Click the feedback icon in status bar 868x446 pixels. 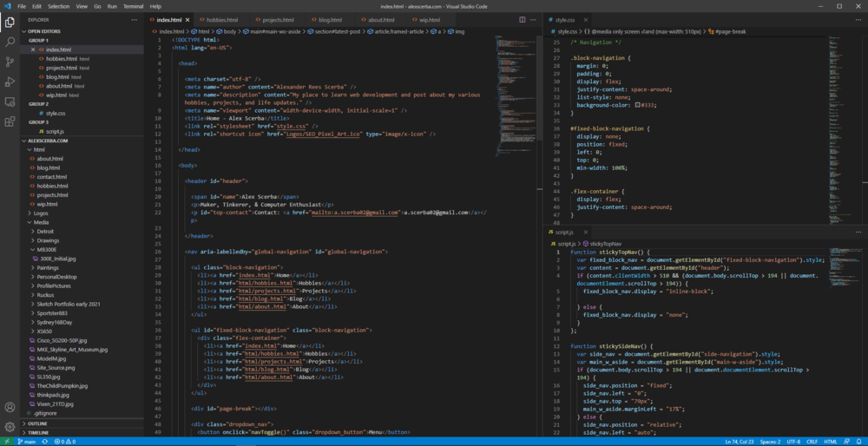point(846,442)
